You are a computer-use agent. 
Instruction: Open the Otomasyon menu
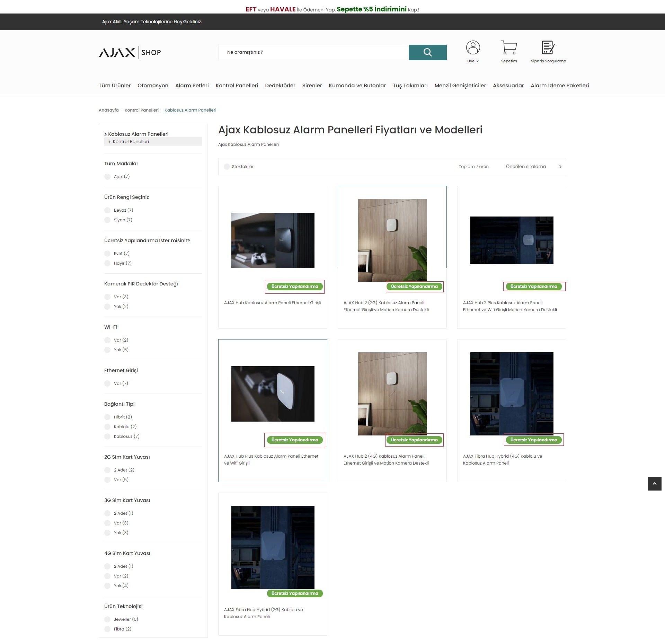click(x=153, y=86)
